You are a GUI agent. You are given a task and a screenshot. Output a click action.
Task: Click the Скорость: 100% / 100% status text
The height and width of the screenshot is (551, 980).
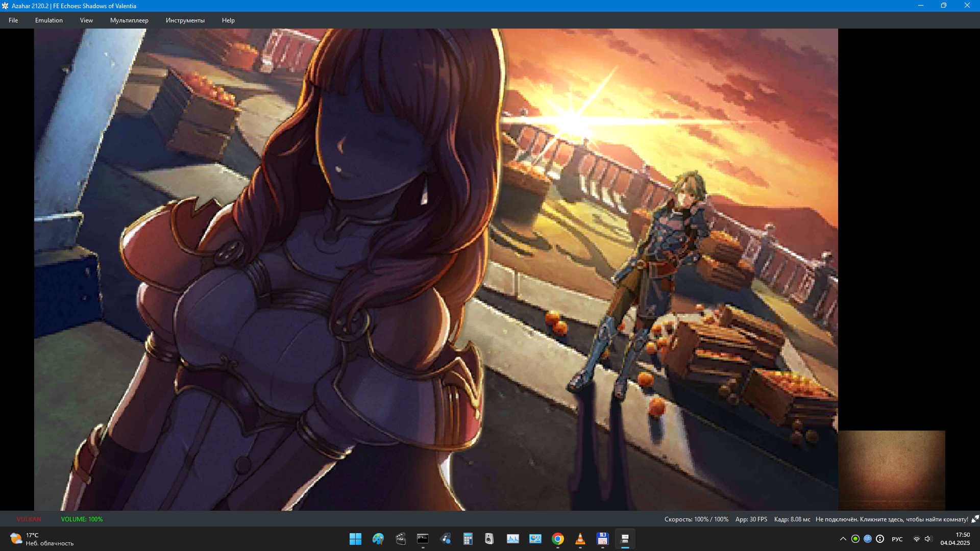[696, 519]
